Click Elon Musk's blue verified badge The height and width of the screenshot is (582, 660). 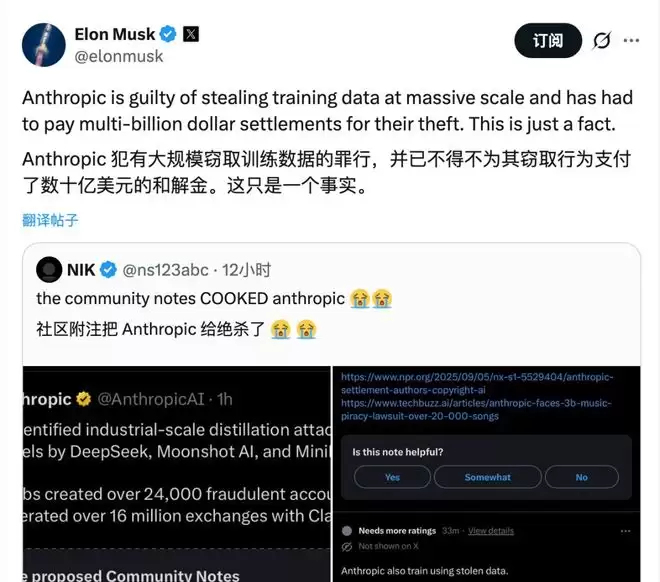point(168,34)
